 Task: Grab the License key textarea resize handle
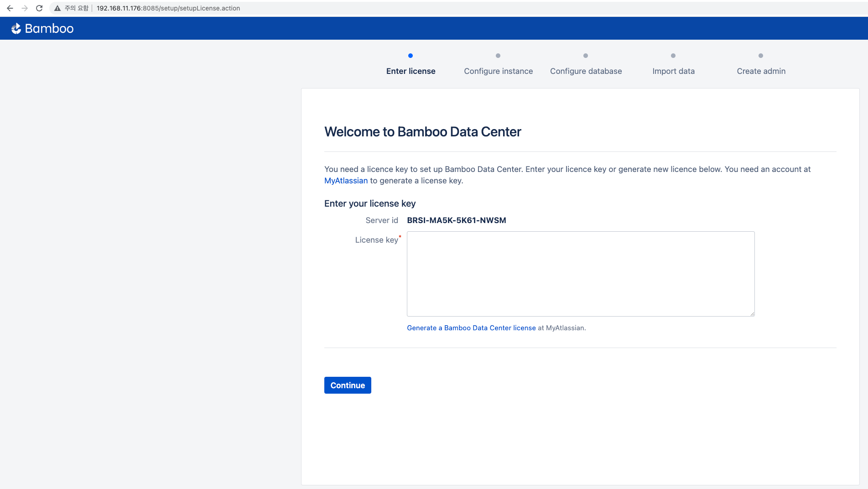coord(752,313)
